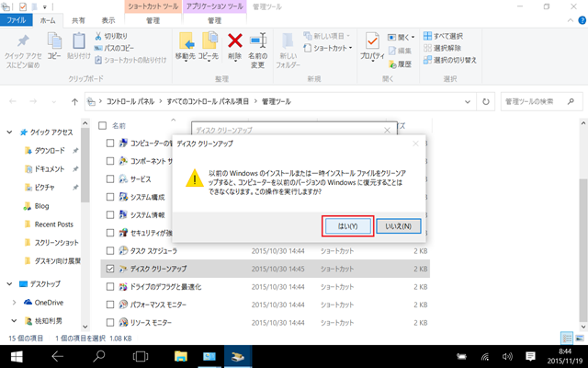Viewport: 588px width, 368px height.
Task: Click 選択解除 in ribbon
Action: pyautogui.click(x=443, y=48)
